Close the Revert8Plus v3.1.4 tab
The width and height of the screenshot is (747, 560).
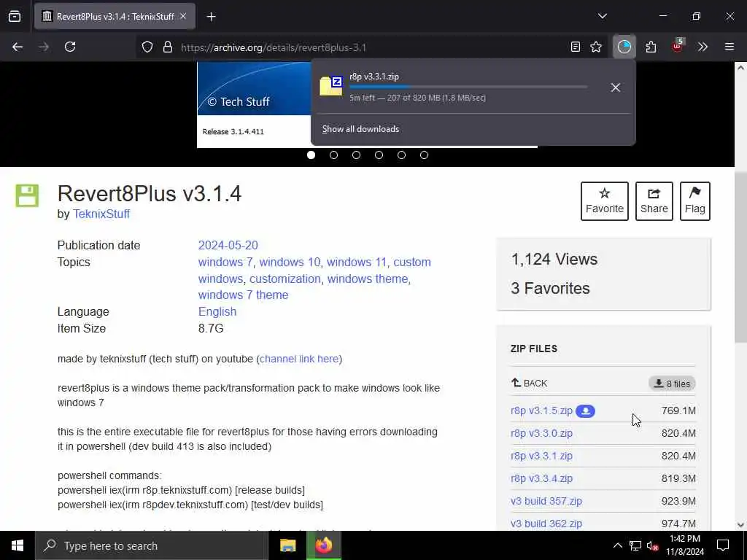click(x=183, y=16)
